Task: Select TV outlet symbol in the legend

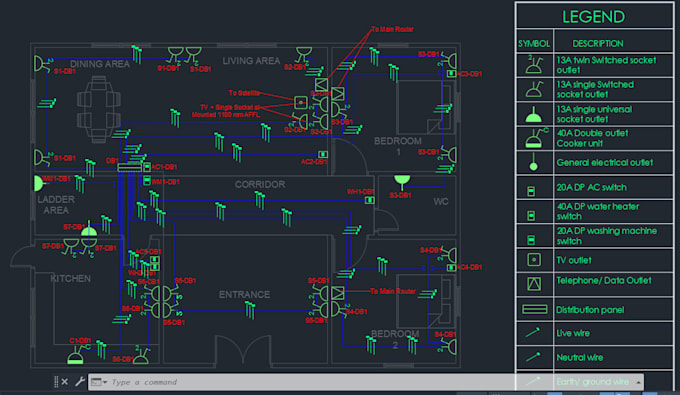Action: (534, 260)
